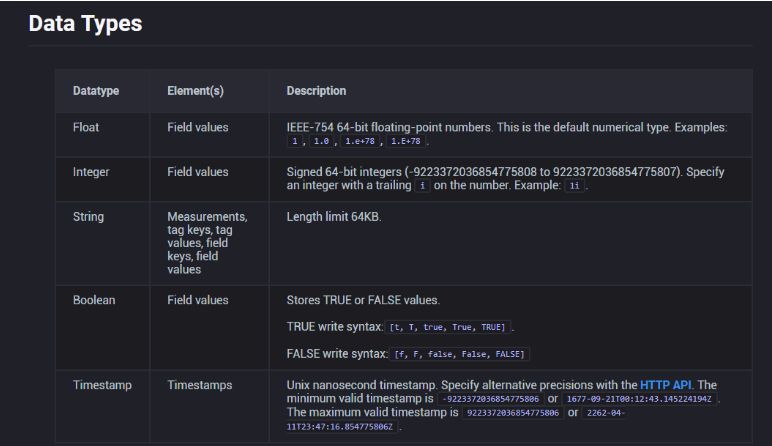Select the Float datatype cell
The width and height of the screenshot is (772, 446).
click(86, 128)
